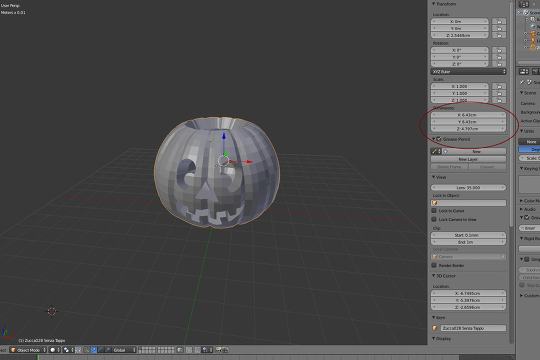Enable Lock to Cursor checkbox

pos(434,210)
